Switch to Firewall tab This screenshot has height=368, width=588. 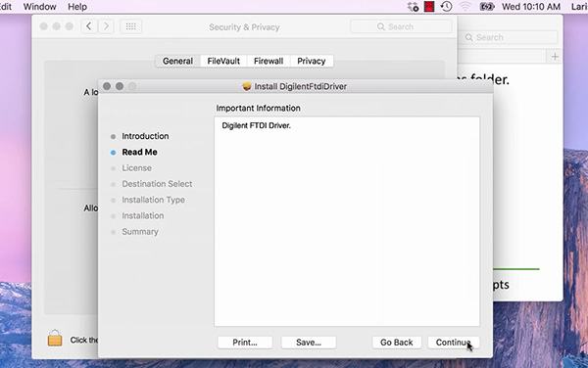tap(269, 61)
